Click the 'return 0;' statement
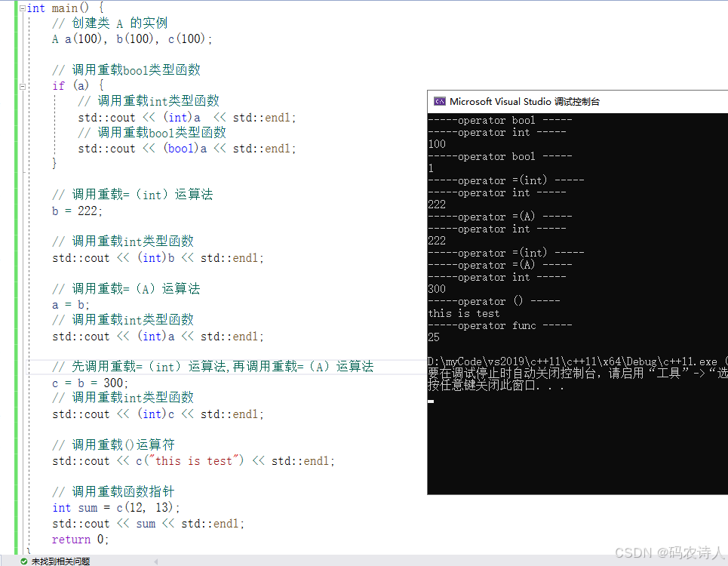The height and width of the screenshot is (566, 728). [80, 540]
